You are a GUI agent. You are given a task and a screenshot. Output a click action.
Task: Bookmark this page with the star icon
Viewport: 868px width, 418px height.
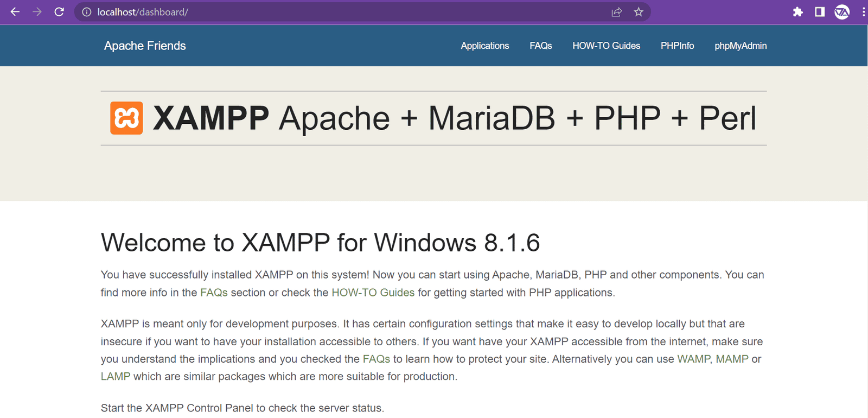point(639,12)
